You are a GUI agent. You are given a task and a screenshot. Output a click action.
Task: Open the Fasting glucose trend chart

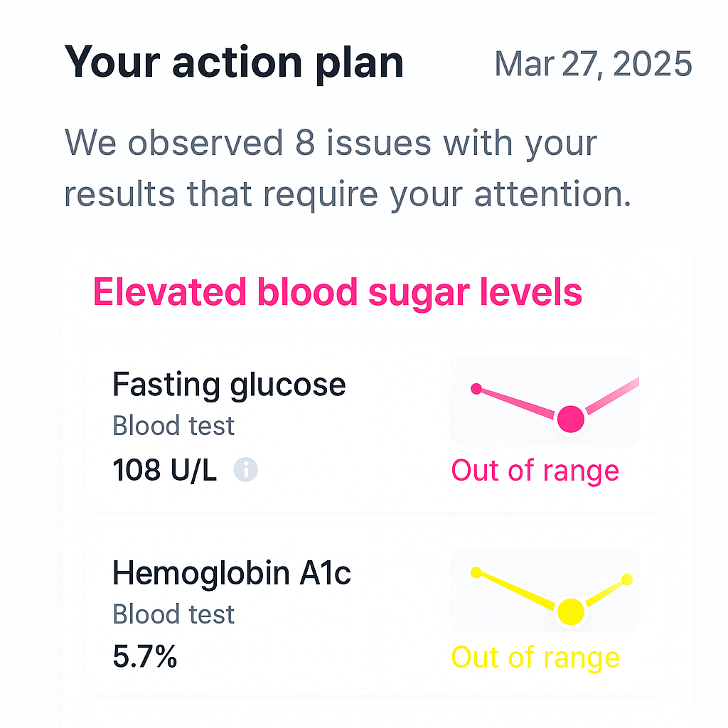point(545,402)
